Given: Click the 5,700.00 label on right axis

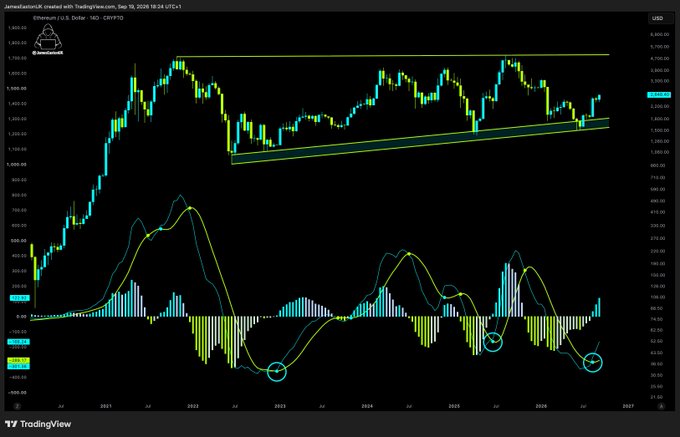Looking at the screenshot, I should pyautogui.click(x=660, y=46).
